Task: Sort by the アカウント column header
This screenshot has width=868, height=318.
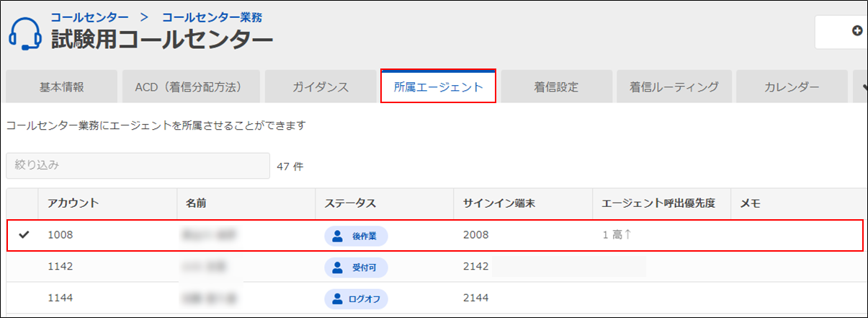Action: point(73,204)
